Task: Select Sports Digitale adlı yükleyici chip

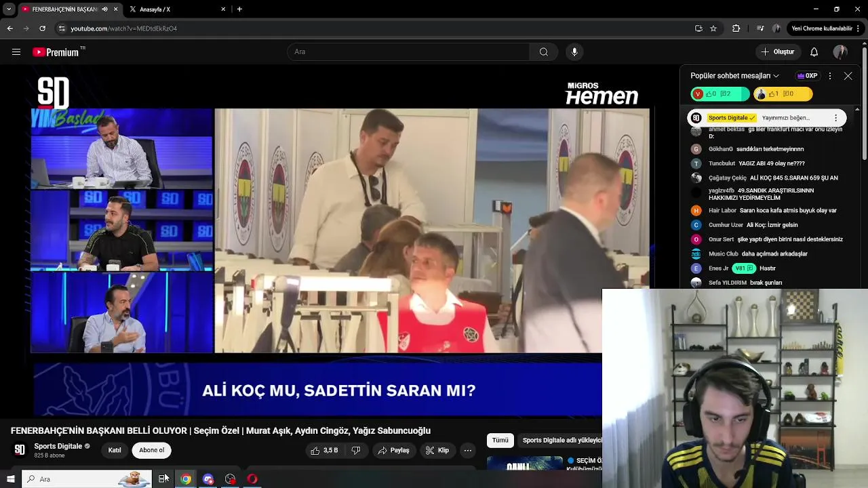Action: tap(560, 441)
